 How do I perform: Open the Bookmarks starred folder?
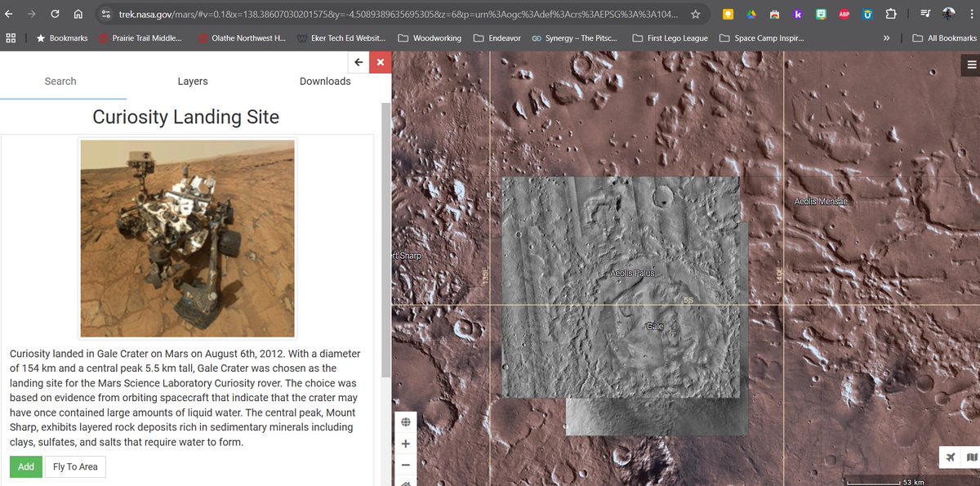point(62,38)
